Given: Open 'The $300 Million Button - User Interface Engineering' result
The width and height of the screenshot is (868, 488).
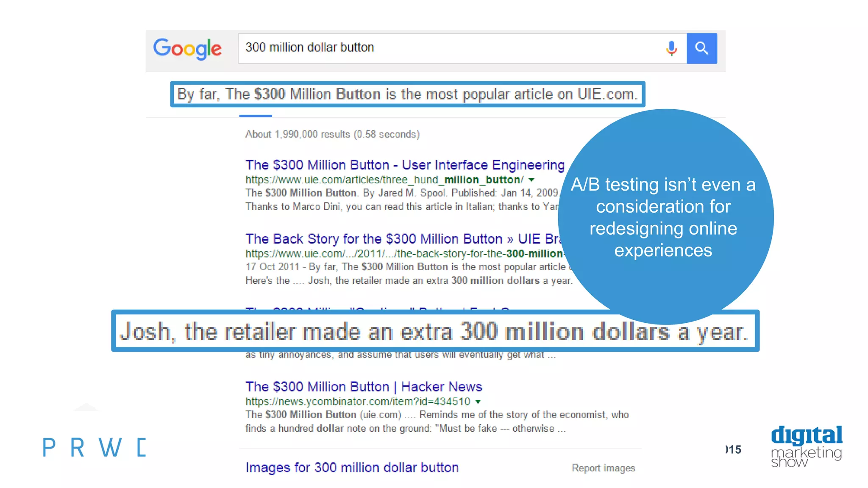Looking at the screenshot, I should pos(405,165).
